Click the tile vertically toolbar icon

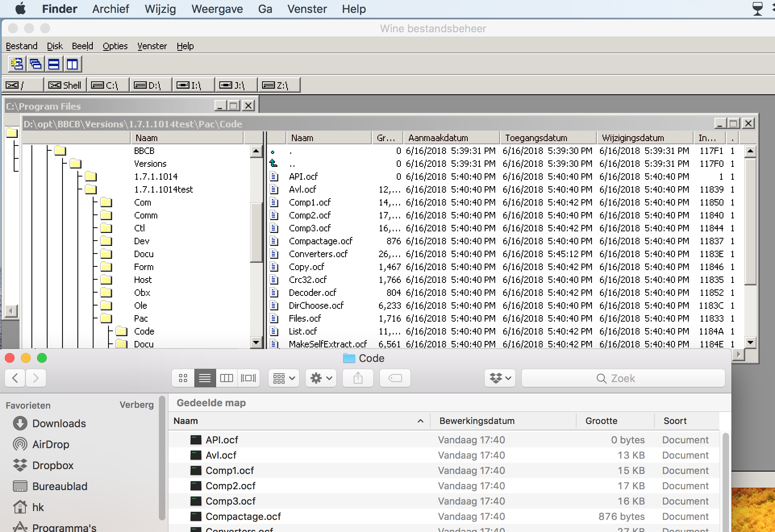[72, 64]
